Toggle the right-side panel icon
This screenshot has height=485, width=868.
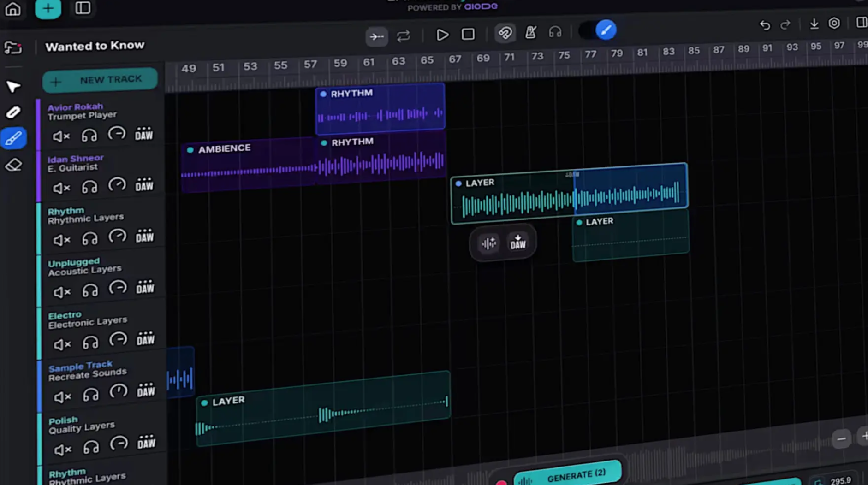[861, 22]
